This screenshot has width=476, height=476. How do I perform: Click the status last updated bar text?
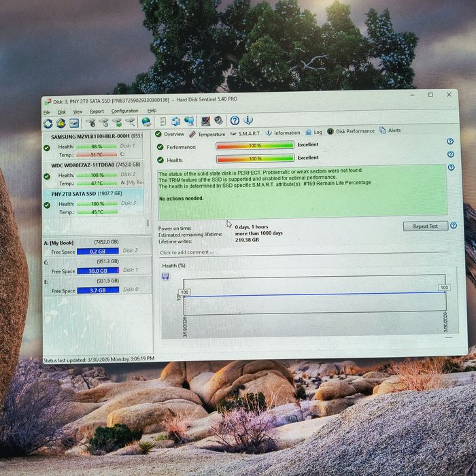[99, 360]
